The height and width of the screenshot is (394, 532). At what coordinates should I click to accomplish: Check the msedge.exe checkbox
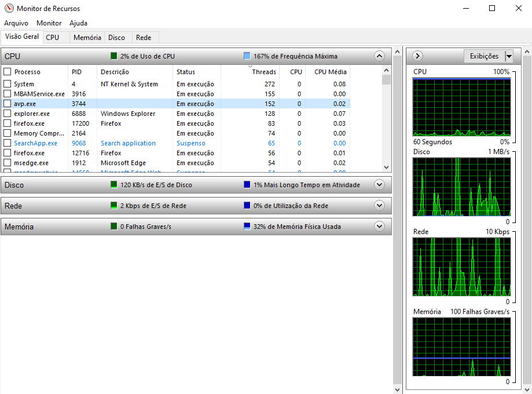coord(8,162)
